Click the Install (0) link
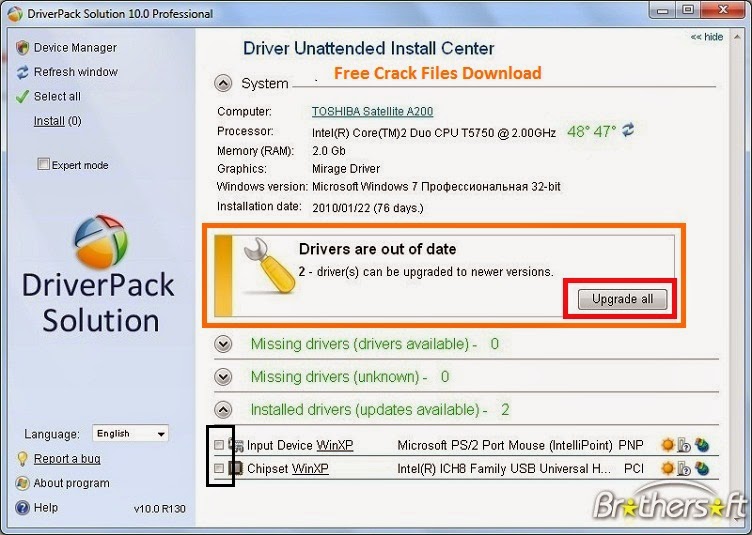The width and height of the screenshot is (752, 535). pyautogui.click(x=58, y=121)
